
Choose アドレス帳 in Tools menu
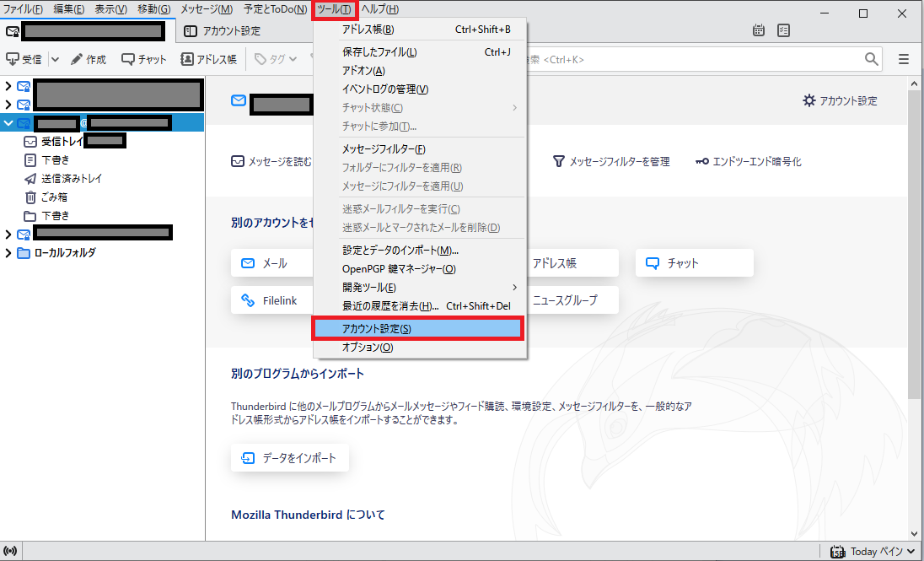pyautogui.click(x=420, y=29)
